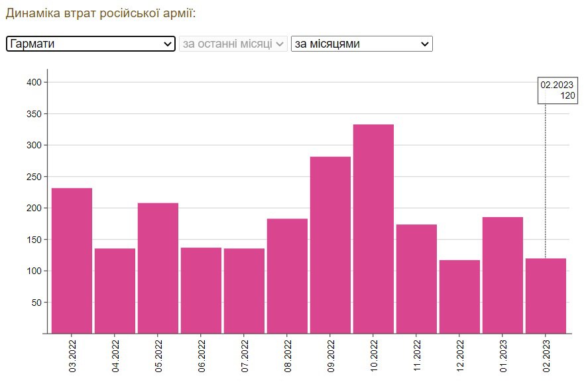Click the 400 y-axis tick label
Screen dimensions: 588x382
[34, 82]
